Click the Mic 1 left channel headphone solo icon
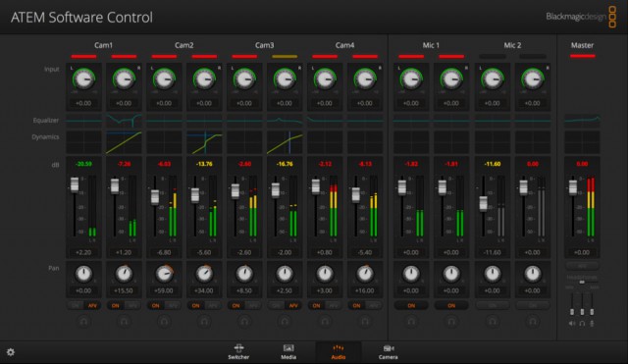Viewport: 628px width, 364px height. [411, 322]
